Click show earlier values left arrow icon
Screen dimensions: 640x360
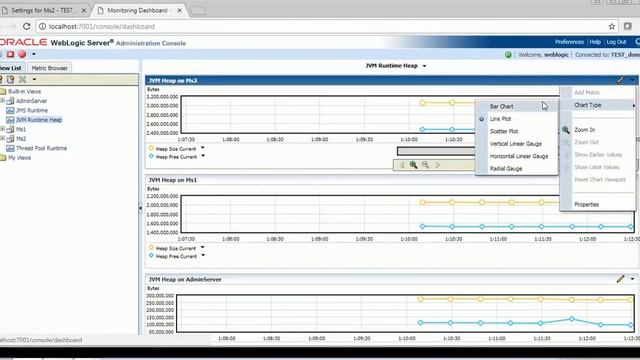402,165
